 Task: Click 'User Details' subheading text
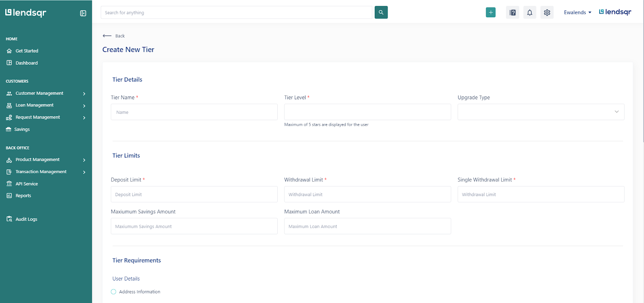pyautogui.click(x=126, y=278)
